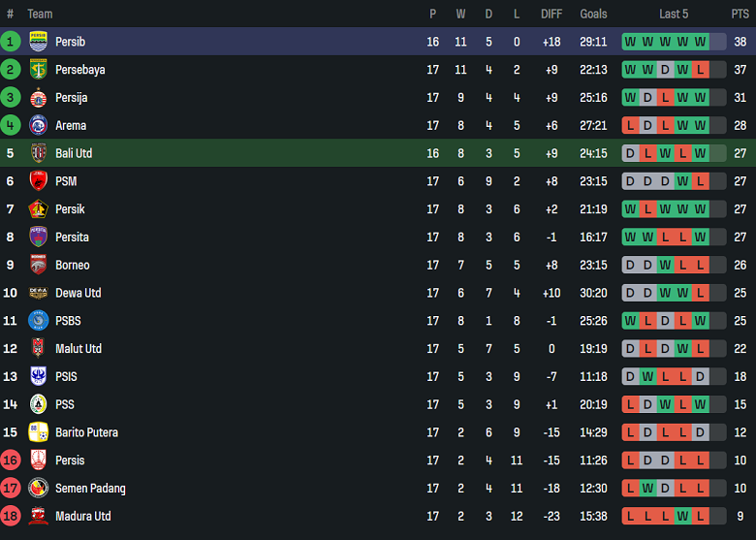Click the Last 5 column header

click(674, 14)
